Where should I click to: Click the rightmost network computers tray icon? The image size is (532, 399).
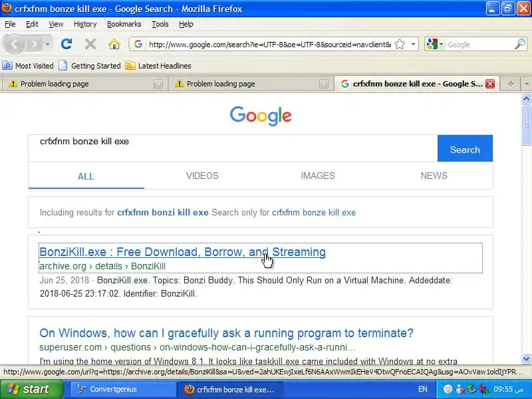tap(484, 389)
